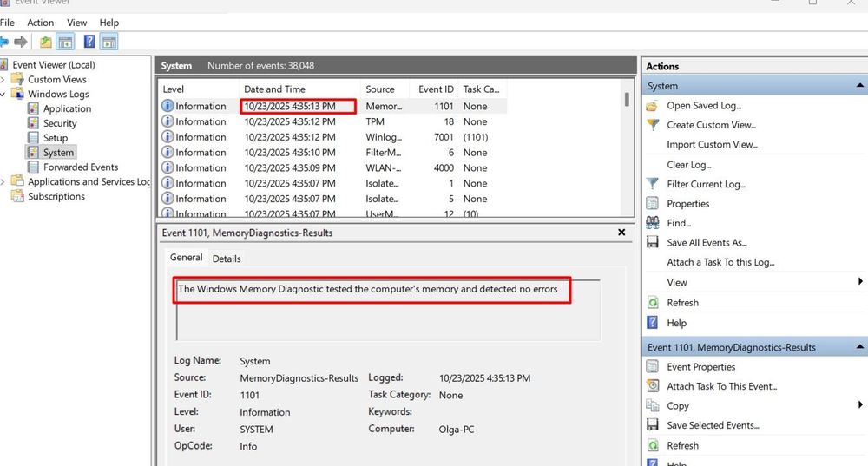Click the Attach Task To This Event icon
This screenshot has width=868, height=466.
pos(653,386)
